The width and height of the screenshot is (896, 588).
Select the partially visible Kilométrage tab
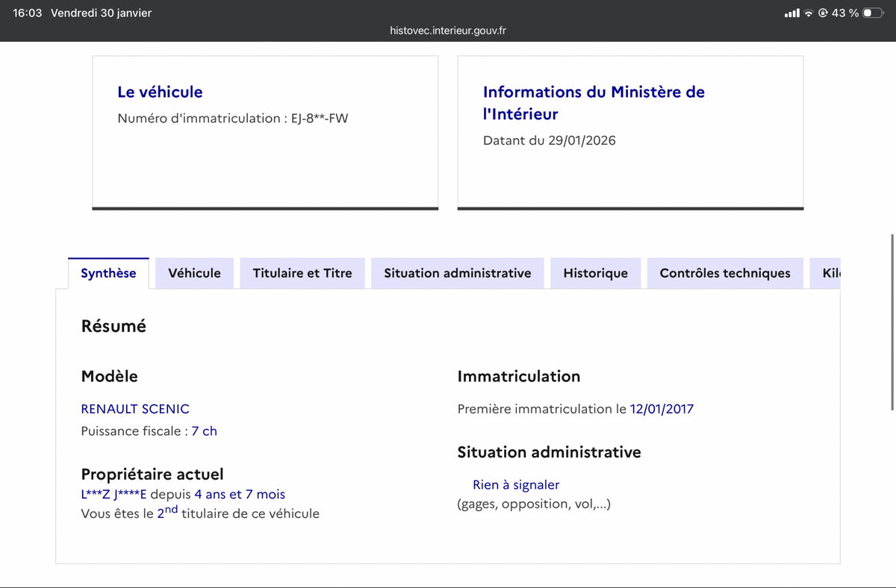829,273
